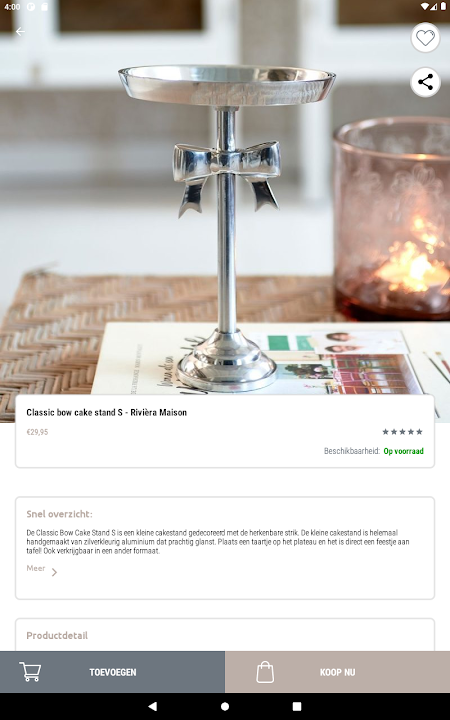Expand description with Meer chevron arrow
This screenshot has width=450, height=720.
[54, 572]
